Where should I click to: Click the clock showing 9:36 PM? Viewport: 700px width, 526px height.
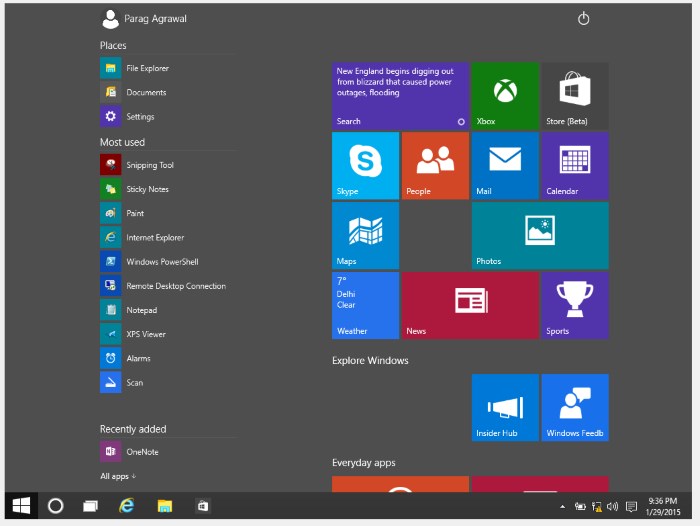[663, 506]
